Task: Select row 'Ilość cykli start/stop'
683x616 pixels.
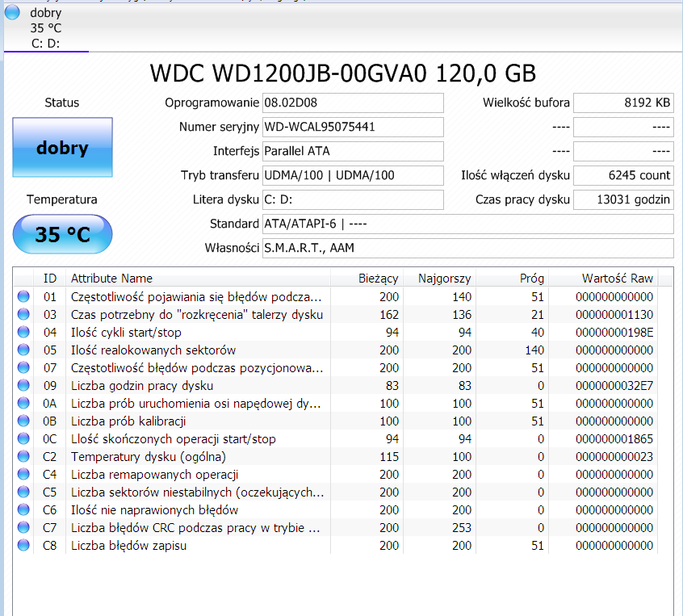Action: click(x=336, y=333)
